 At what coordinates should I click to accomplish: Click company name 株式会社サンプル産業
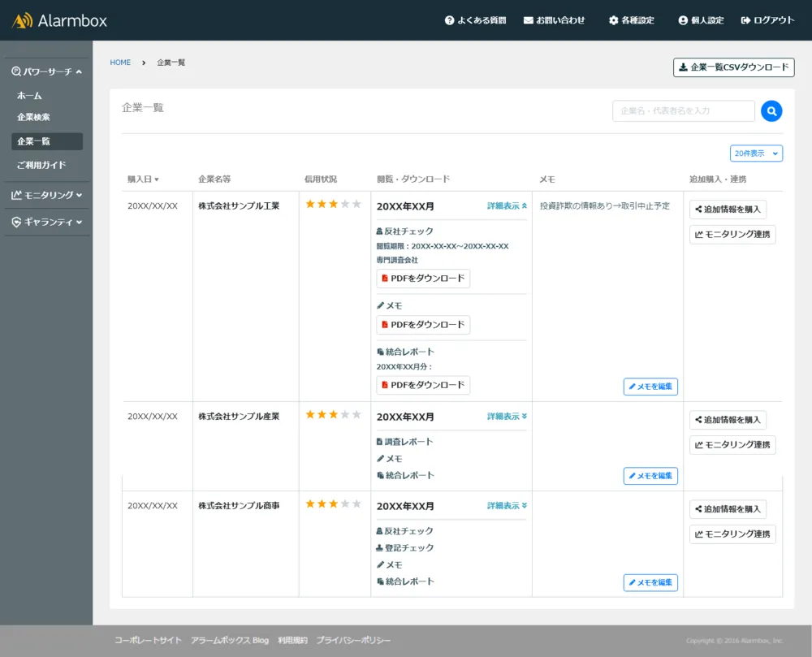click(239, 417)
